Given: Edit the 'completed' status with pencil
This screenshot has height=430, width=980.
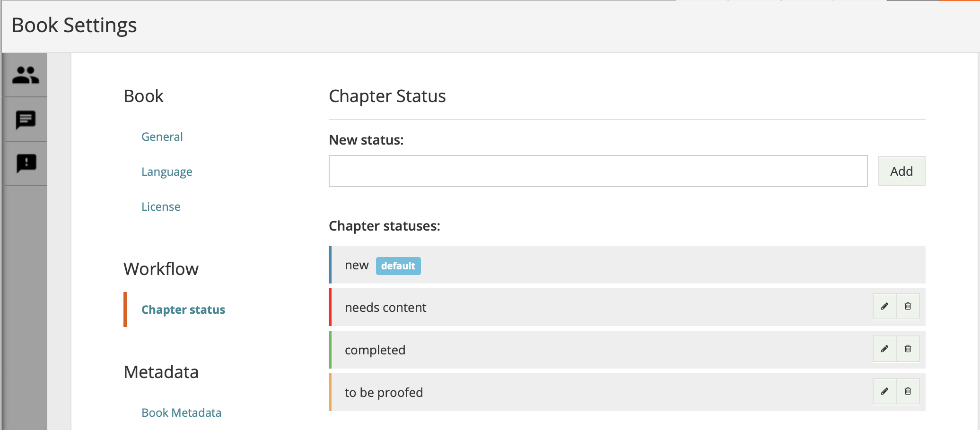Looking at the screenshot, I should pos(884,349).
